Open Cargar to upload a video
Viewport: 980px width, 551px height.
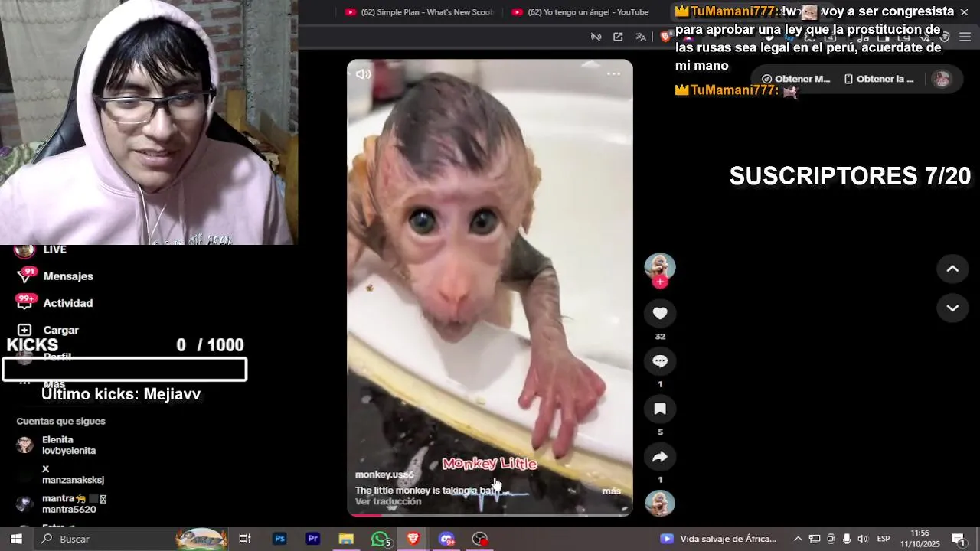point(61,330)
